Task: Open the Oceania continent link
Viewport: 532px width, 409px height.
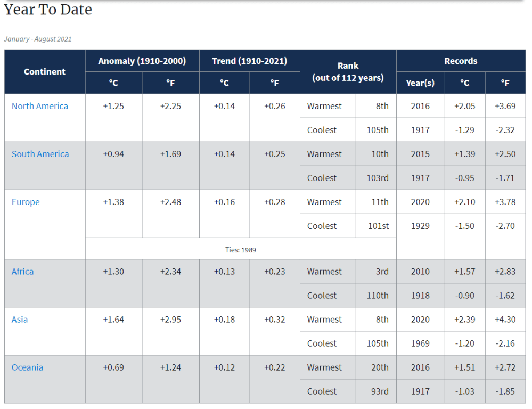Action: pyautogui.click(x=27, y=367)
